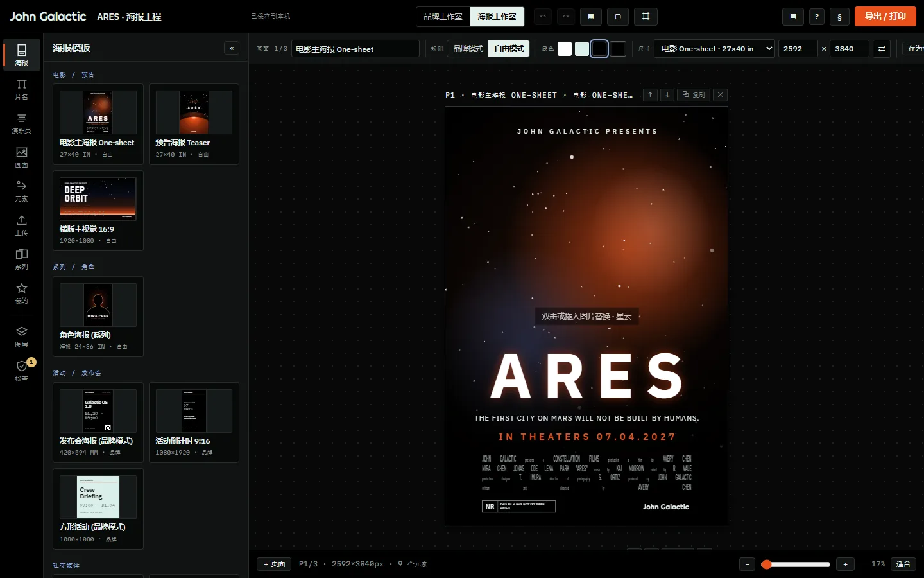Screen dimensions: 924x578
Task: Switch rule to 自由模式 free mode
Action: (x=509, y=49)
